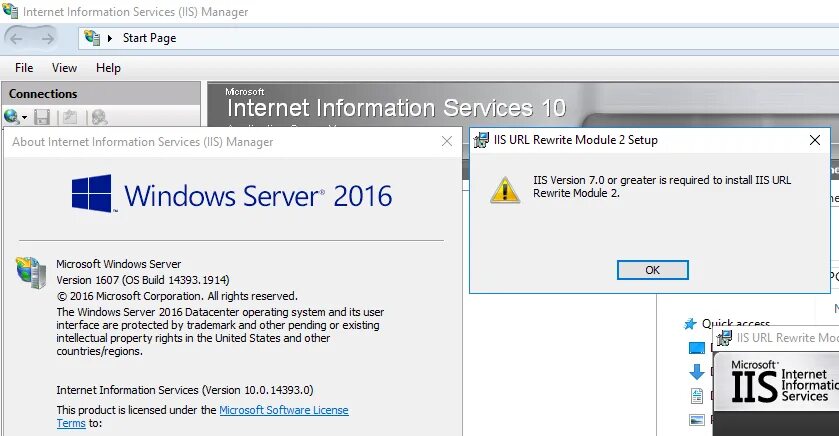Go back with the navigation arrow
839x436 pixels.
pos(17,39)
